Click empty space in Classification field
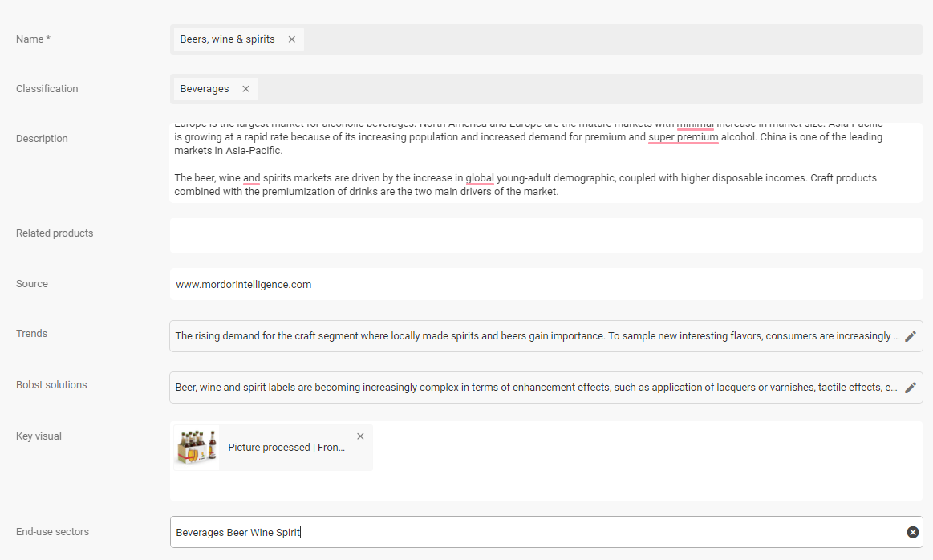The image size is (933, 560). [586, 89]
